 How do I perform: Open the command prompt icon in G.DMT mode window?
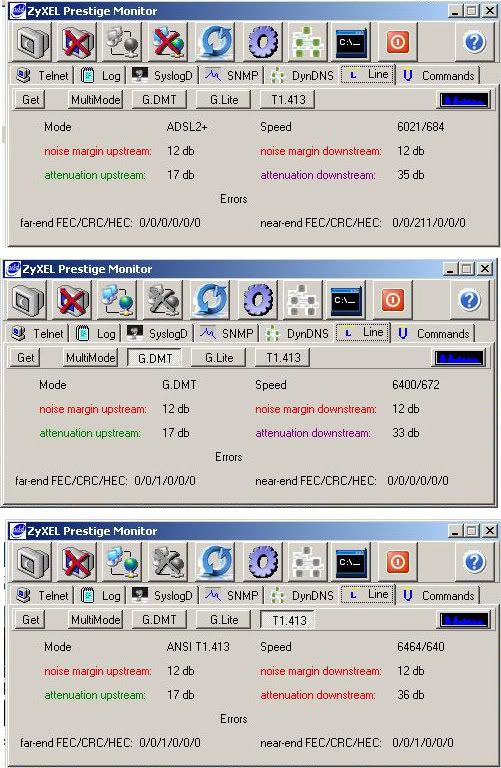(346, 300)
